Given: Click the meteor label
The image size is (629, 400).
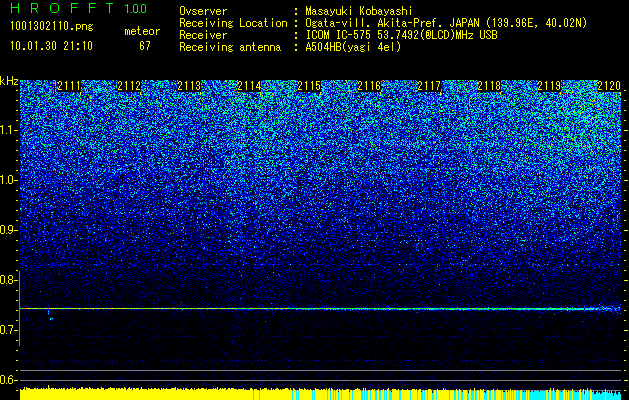Looking at the screenshot, I should [x=142, y=31].
